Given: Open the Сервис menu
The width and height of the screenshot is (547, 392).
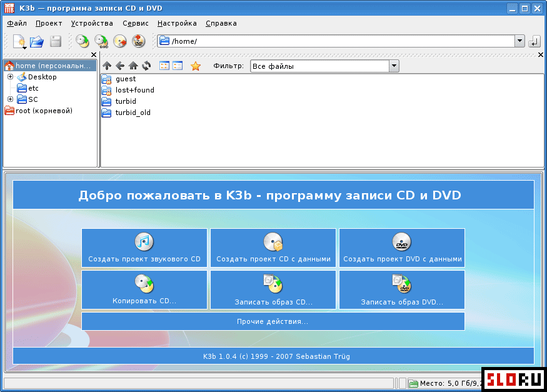Looking at the screenshot, I should pos(136,23).
